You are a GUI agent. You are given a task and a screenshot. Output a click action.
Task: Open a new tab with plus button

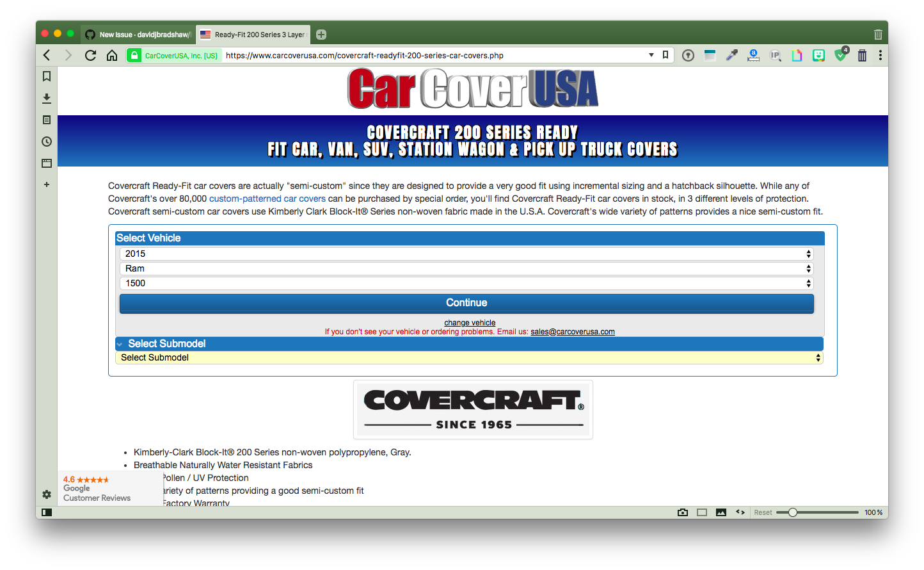(321, 35)
